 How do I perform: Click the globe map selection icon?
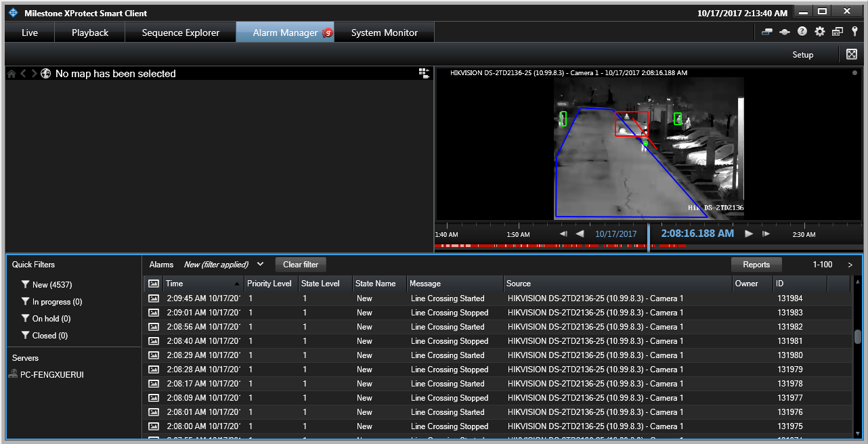tap(46, 73)
